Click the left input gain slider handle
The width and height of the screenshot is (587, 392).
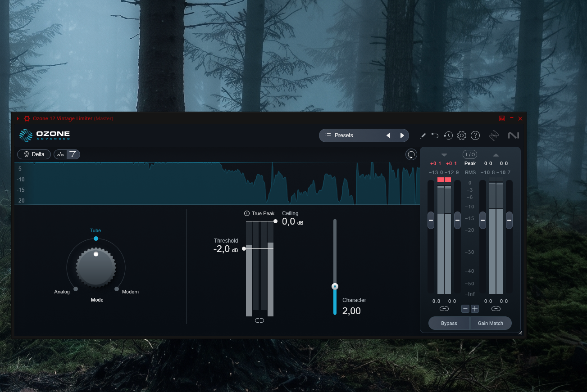click(431, 221)
